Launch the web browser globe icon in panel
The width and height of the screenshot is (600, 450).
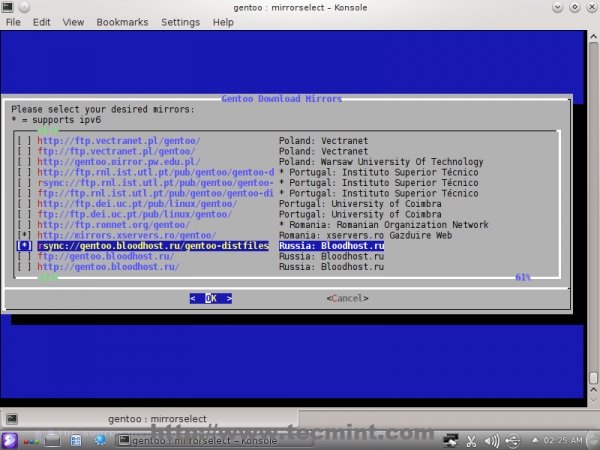(x=101, y=440)
